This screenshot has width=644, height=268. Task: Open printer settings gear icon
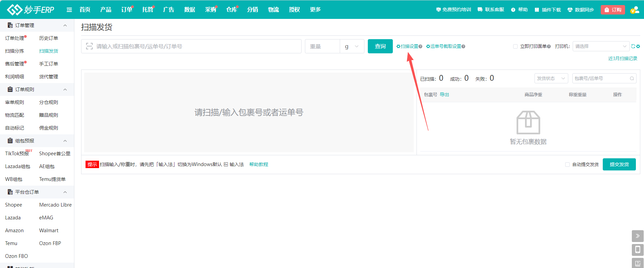tap(638, 46)
